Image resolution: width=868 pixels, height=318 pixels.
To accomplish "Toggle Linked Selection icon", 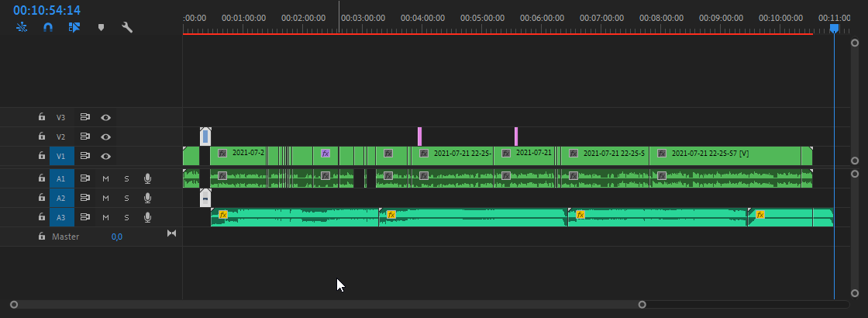I will coord(74,27).
